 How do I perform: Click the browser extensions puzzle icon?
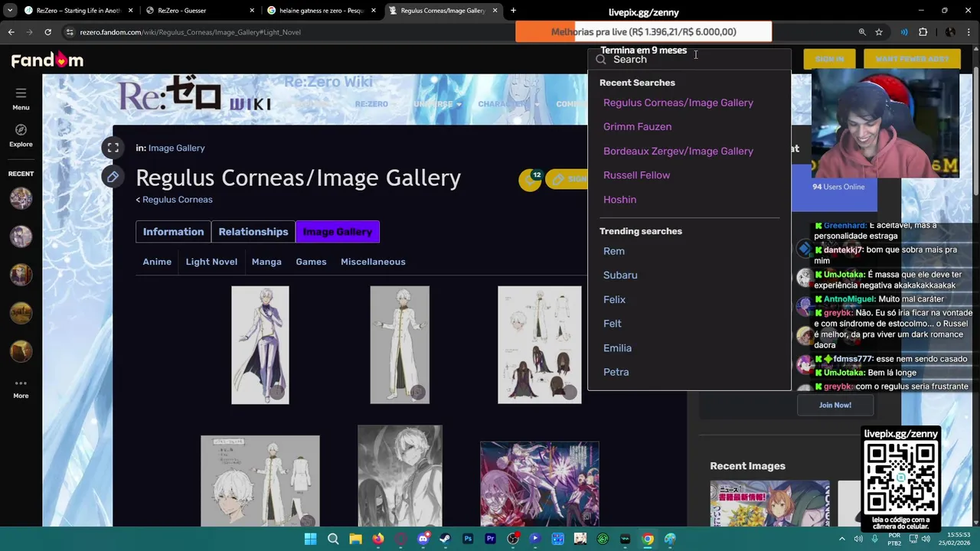coord(923,32)
